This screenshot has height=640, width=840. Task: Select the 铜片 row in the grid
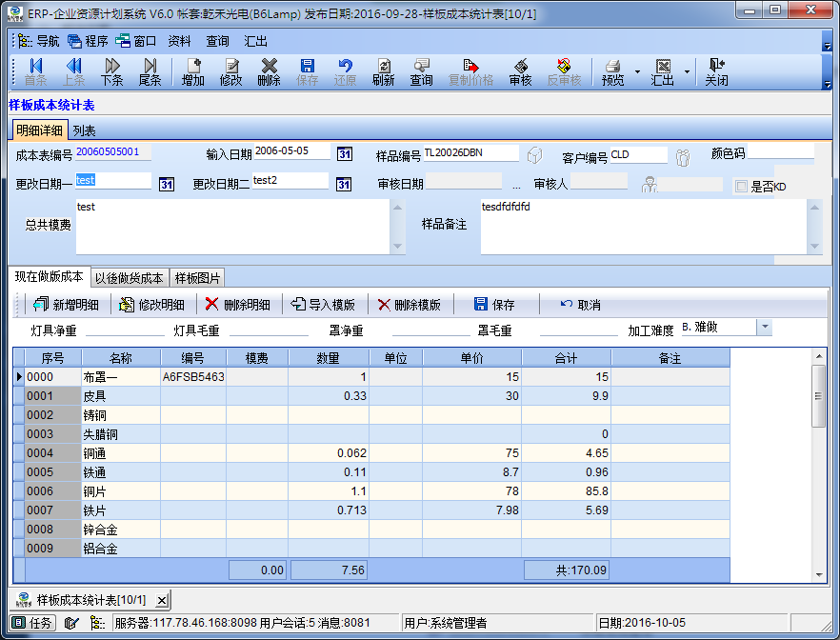pyautogui.click(x=371, y=491)
